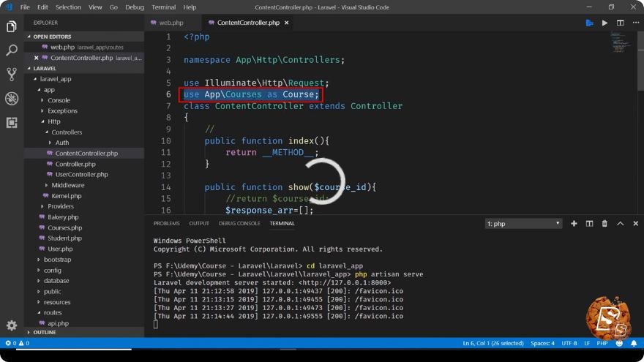Open the Source Control view
Screen dimensions: 644x362
(12, 75)
